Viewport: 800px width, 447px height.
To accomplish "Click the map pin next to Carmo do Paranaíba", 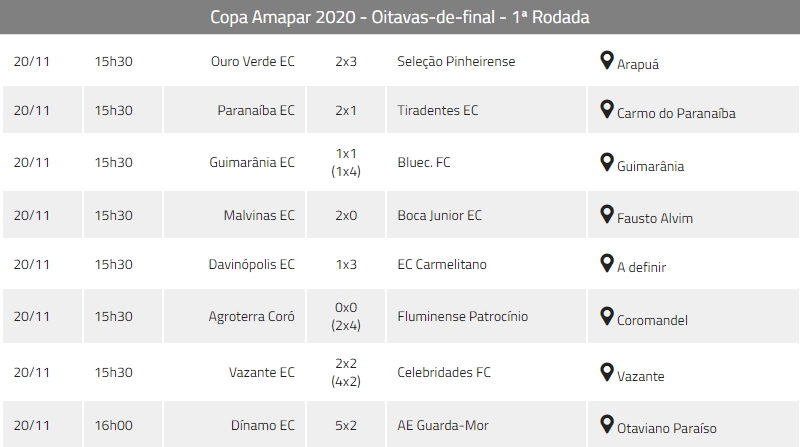I will [x=606, y=110].
